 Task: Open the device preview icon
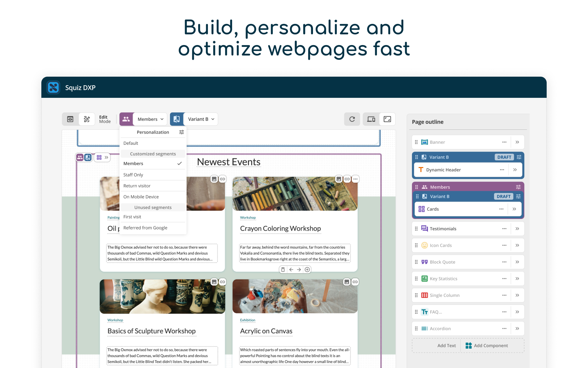(x=371, y=119)
